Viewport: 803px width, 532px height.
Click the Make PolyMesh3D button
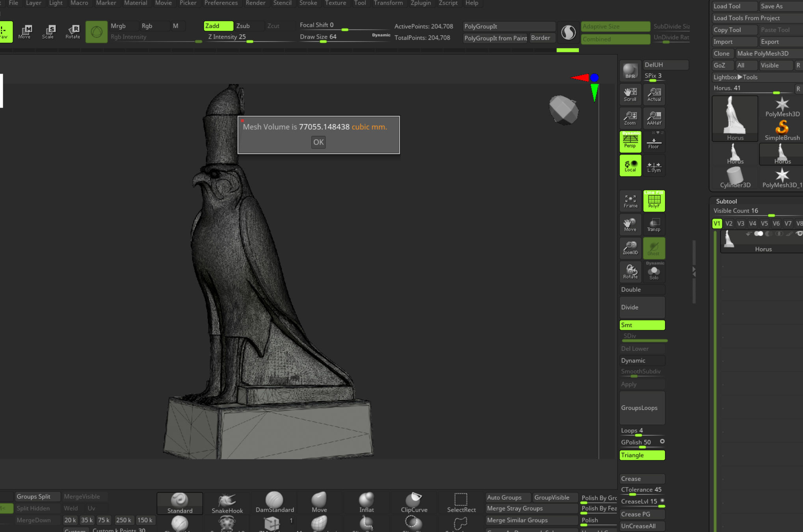pyautogui.click(x=769, y=54)
